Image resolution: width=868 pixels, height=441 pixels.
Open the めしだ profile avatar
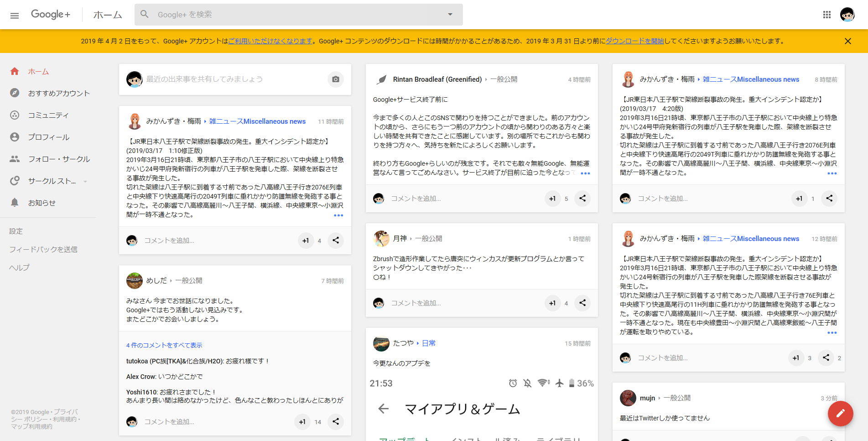click(135, 281)
